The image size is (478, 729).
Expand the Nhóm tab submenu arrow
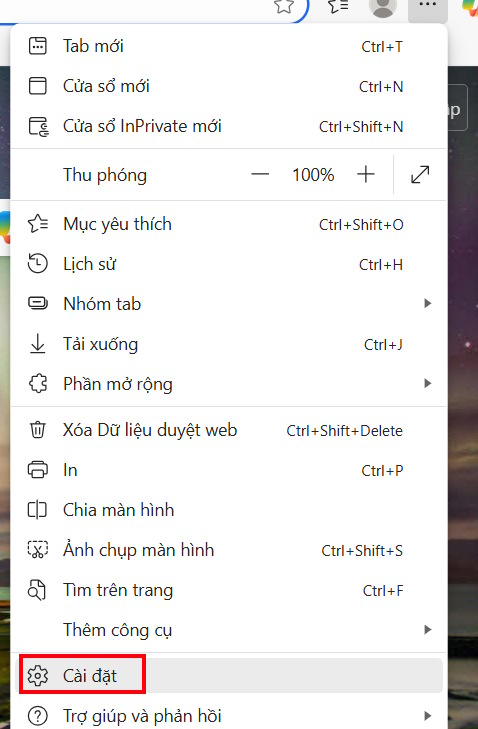tap(428, 304)
